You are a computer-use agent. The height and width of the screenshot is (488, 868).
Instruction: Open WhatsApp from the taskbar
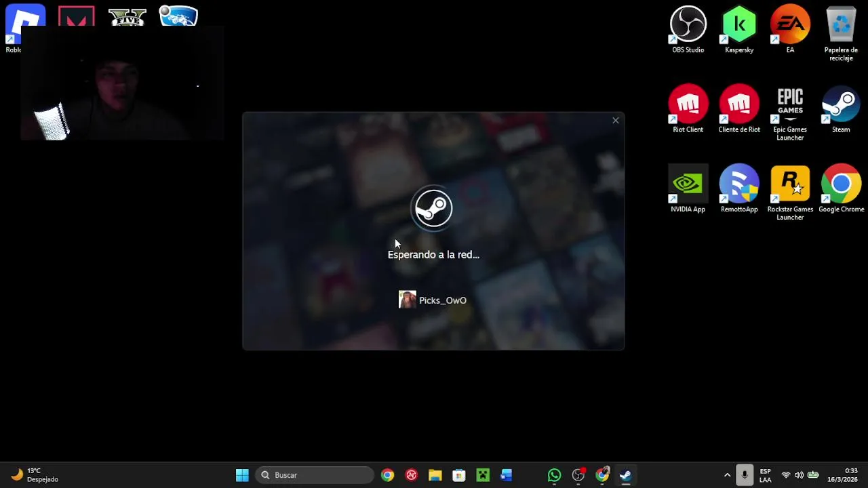coord(554,475)
